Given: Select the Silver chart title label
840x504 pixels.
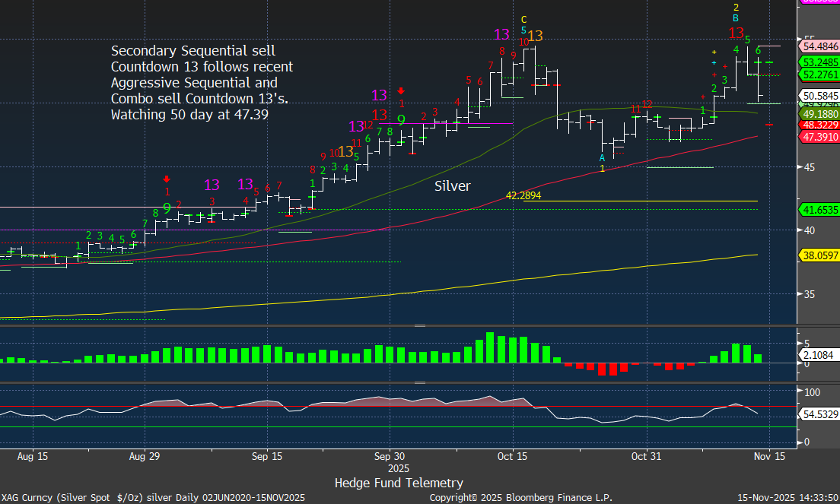Looking at the screenshot, I should click(x=452, y=185).
